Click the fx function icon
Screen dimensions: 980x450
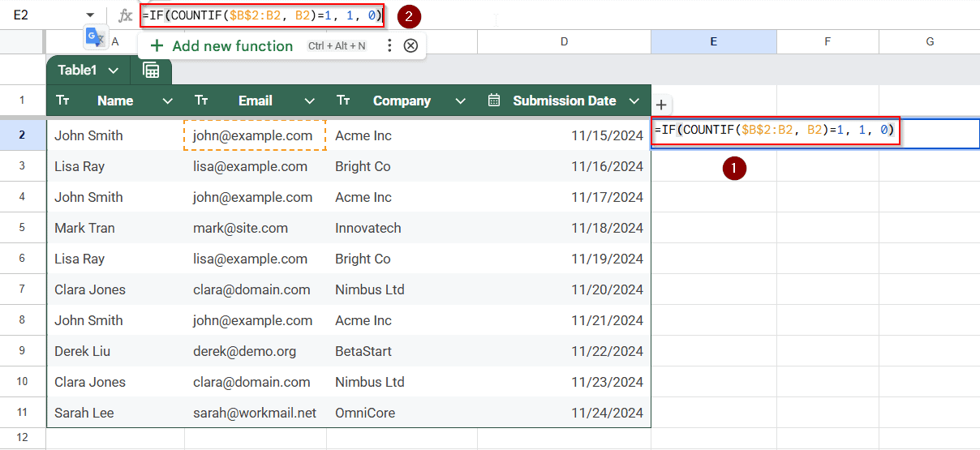click(126, 15)
